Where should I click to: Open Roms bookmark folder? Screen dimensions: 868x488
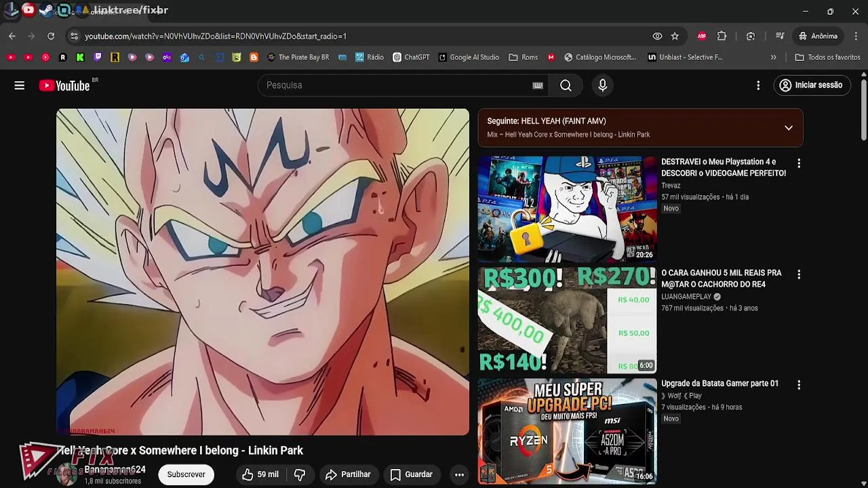coord(523,58)
